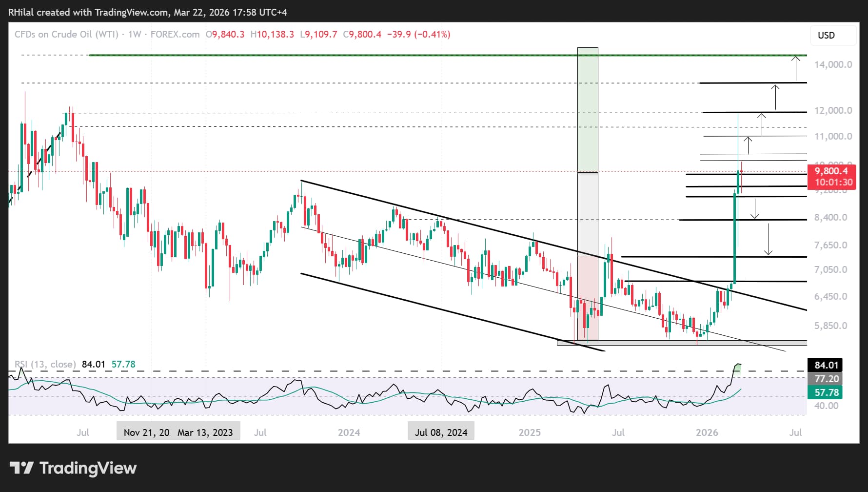The height and width of the screenshot is (492, 868).
Task: Click the TradingView logo at bottom left
Action: [x=73, y=468]
